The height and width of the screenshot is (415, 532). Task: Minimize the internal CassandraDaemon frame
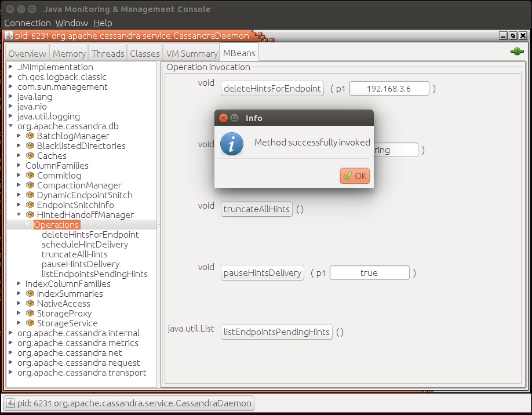pos(504,35)
